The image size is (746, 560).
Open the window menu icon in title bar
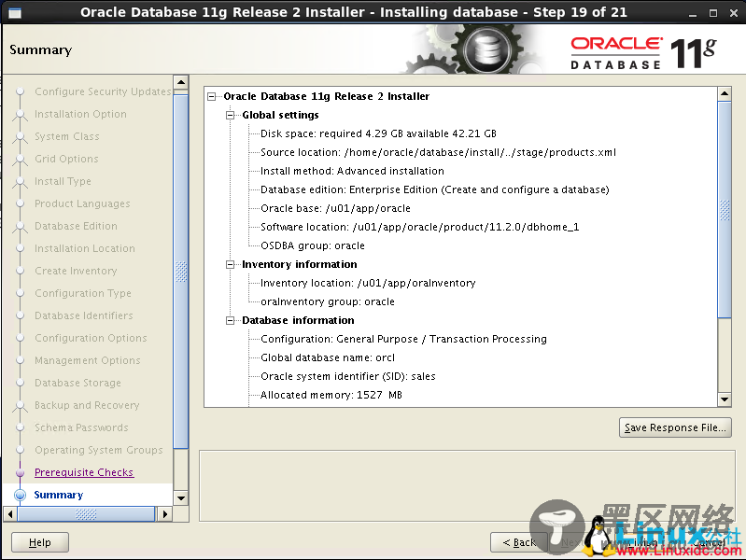click(x=15, y=13)
